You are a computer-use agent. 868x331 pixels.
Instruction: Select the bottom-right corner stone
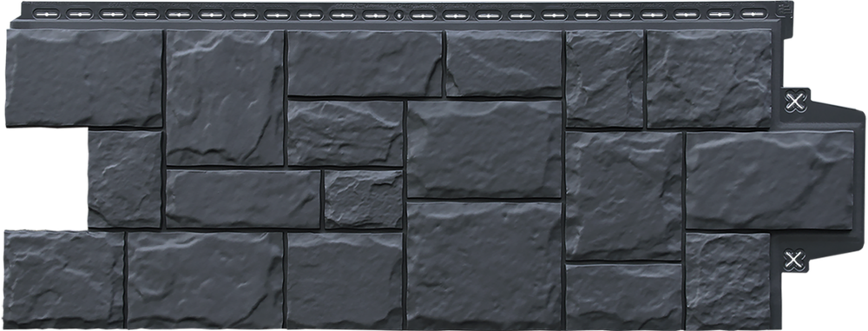coord(728,281)
